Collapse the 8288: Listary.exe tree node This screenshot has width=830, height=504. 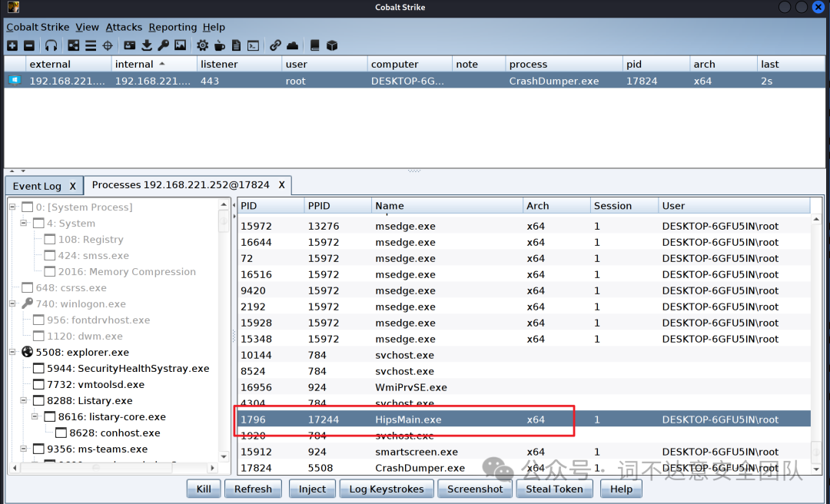(23, 400)
